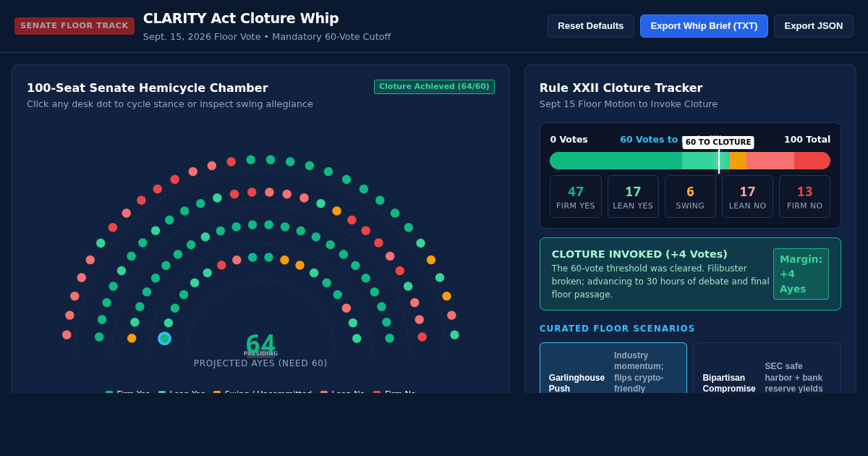Click the SENATE FLOOR TRACK badge
This screenshot has width=868, height=456.
75,26
